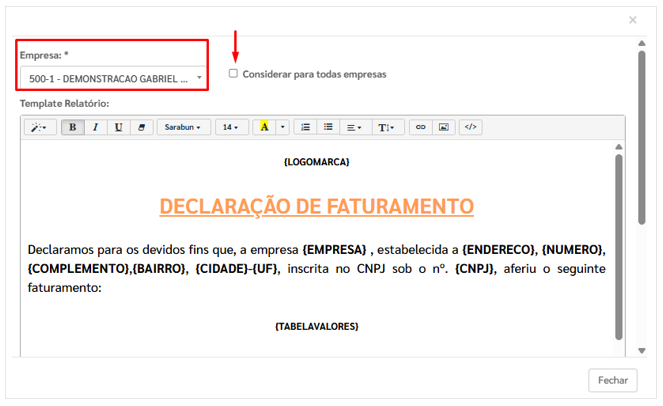
Task: Click the eraser remove formatting icon
Action: click(142, 128)
